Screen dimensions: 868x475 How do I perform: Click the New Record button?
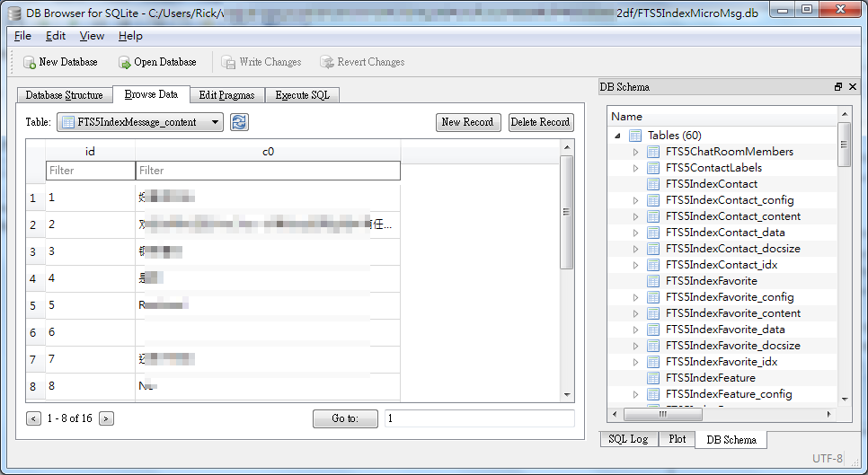point(468,122)
